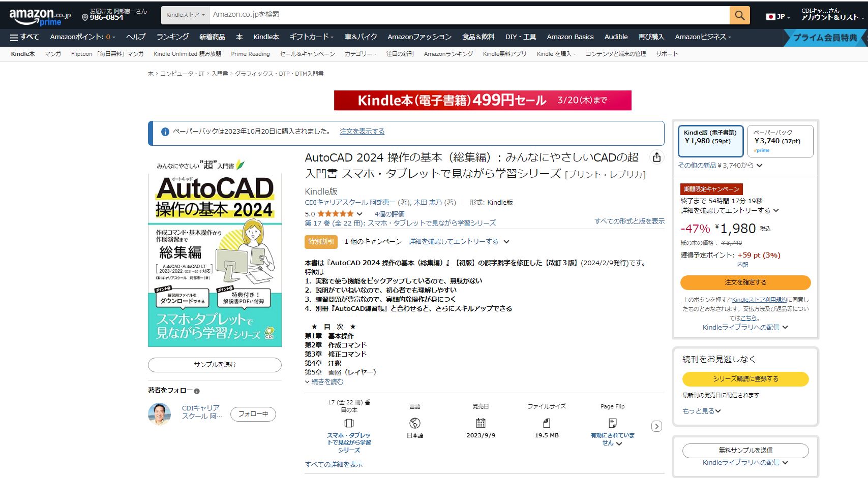
Task: Select the ペーパーバック format option
Action: coord(780,141)
